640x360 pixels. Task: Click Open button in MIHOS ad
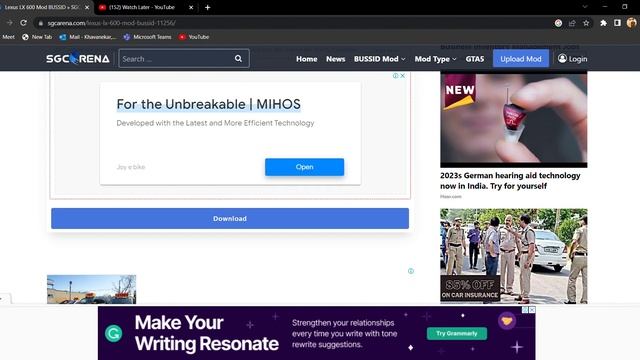point(304,167)
